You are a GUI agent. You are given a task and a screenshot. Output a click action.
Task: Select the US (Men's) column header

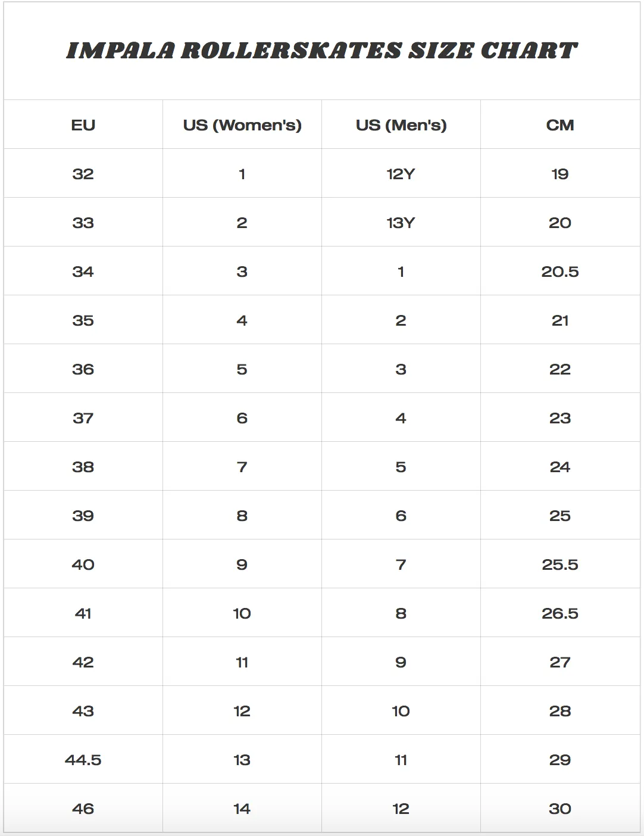click(x=401, y=125)
